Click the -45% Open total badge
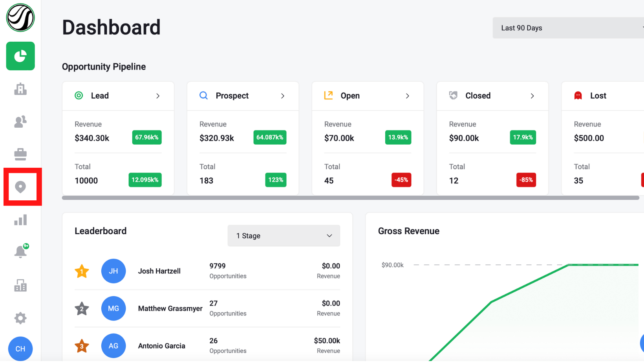This screenshot has height=363, width=644. tap(401, 180)
